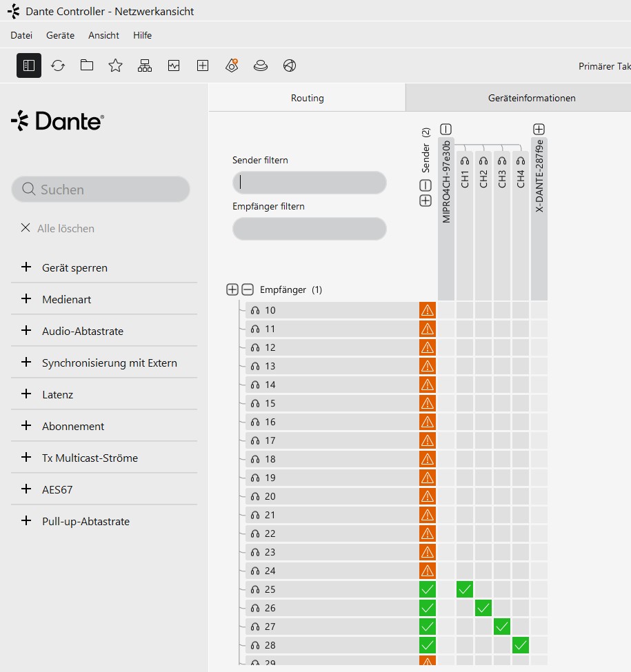
Task: Click the warning icon in row 24
Action: pyautogui.click(x=428, y=571)
